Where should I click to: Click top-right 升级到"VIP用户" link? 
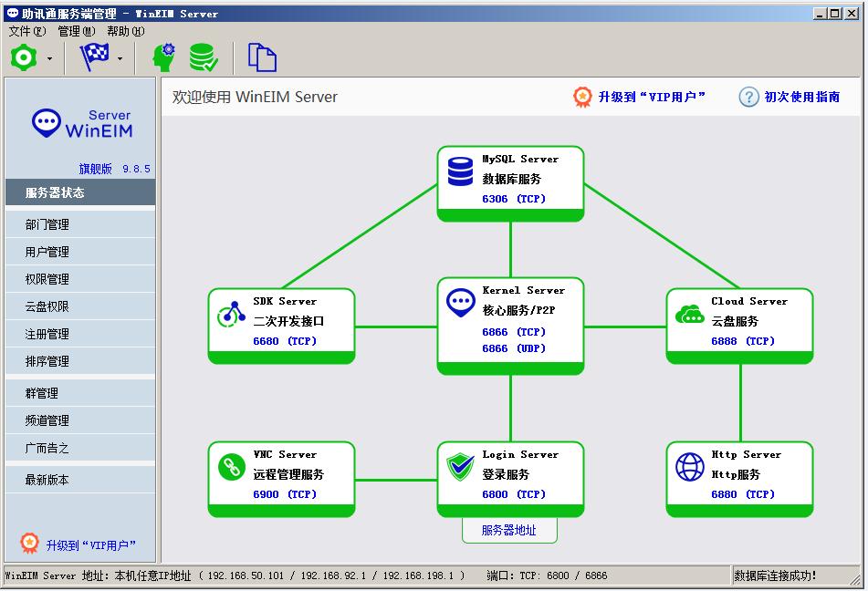[652, 97]
